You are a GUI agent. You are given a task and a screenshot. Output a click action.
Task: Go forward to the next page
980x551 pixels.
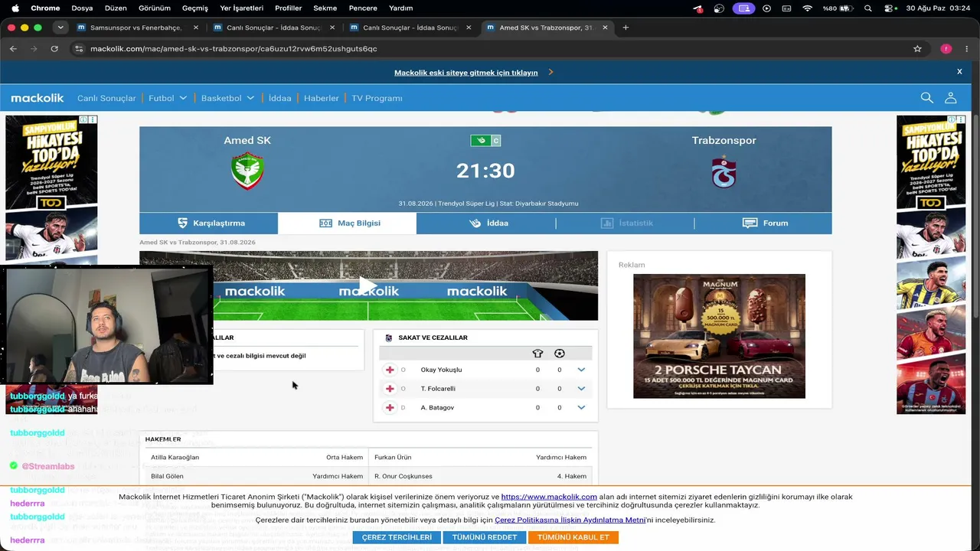pos(33,48)
